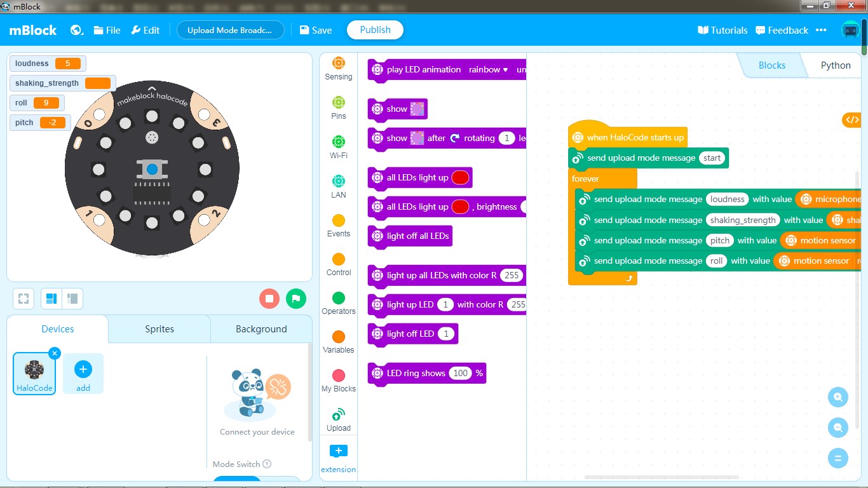
Task: Open the Operators block category
Action: pos(338,303)
